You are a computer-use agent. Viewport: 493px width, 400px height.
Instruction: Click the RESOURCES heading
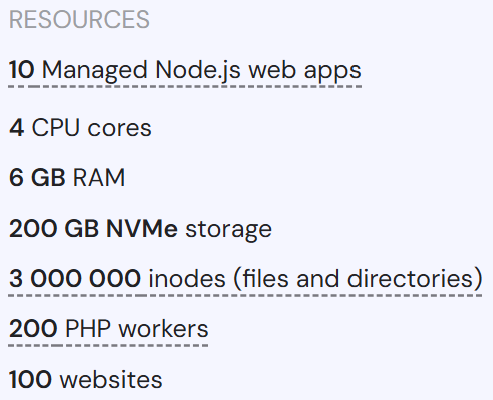pyautogui.click(x=79, y=19)
